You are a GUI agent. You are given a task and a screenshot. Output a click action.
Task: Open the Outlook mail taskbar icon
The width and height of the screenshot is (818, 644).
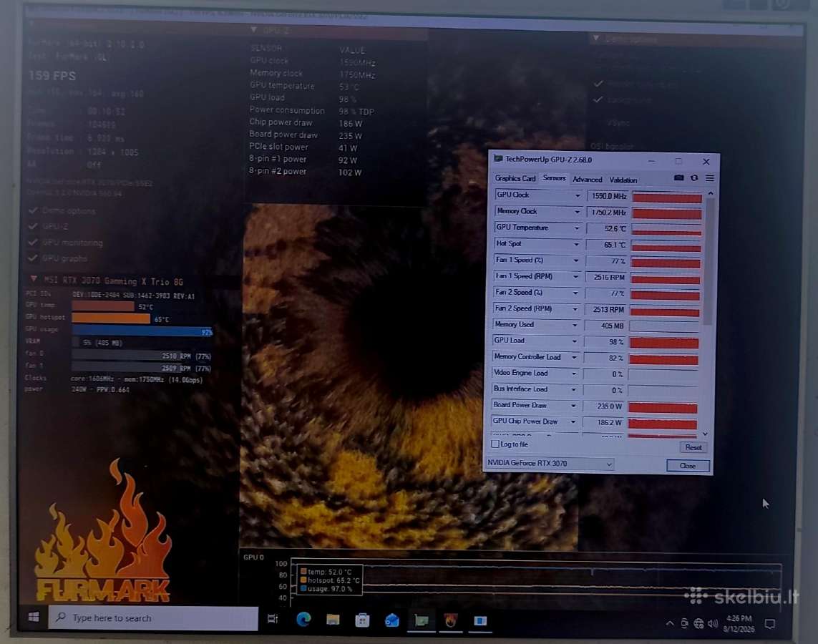click(391, 620)
